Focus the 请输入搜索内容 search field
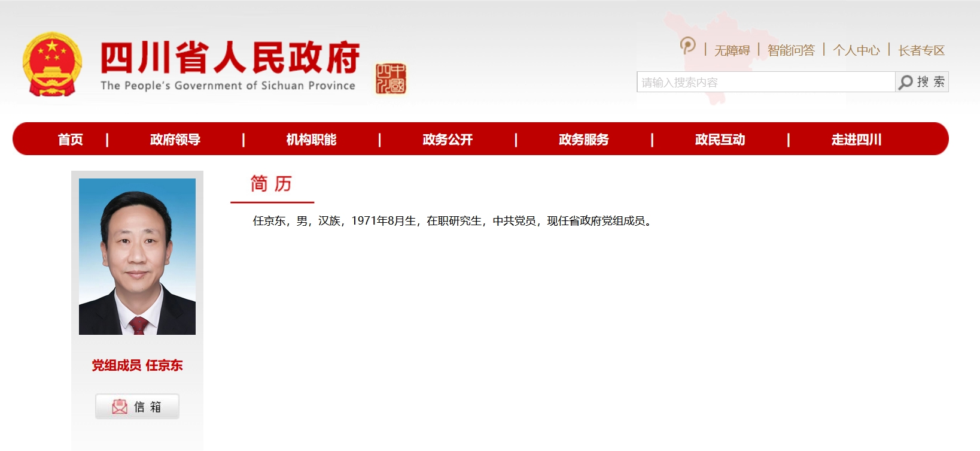Viewport: 980px width, 451px height. [x=765, y=82]
